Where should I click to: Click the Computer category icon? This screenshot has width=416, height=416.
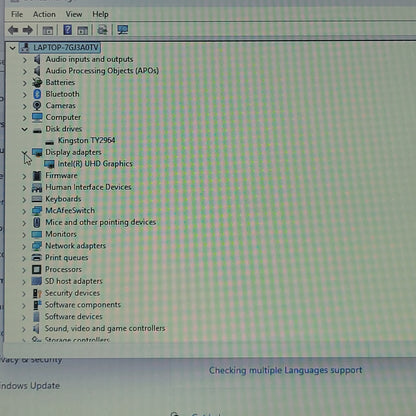pos(37,117)
